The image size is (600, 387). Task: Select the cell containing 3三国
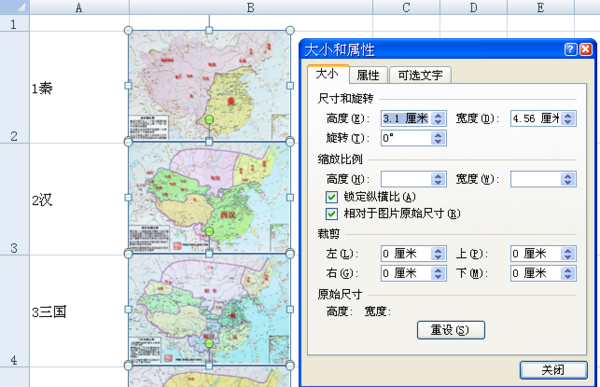coord(79,311)
